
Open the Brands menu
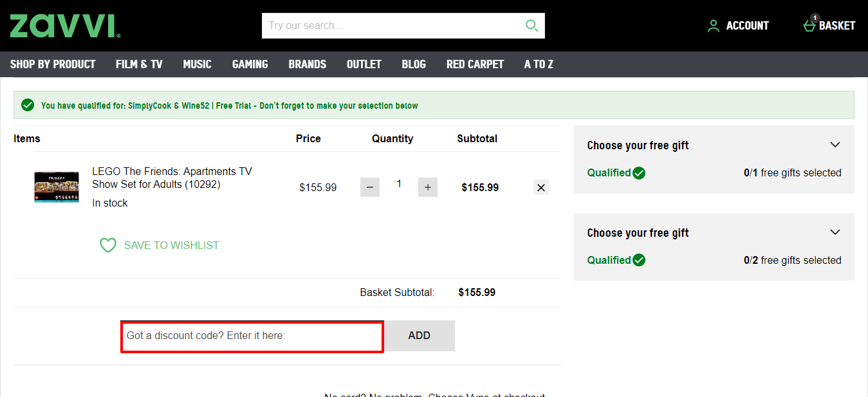[x=308, y=64]
